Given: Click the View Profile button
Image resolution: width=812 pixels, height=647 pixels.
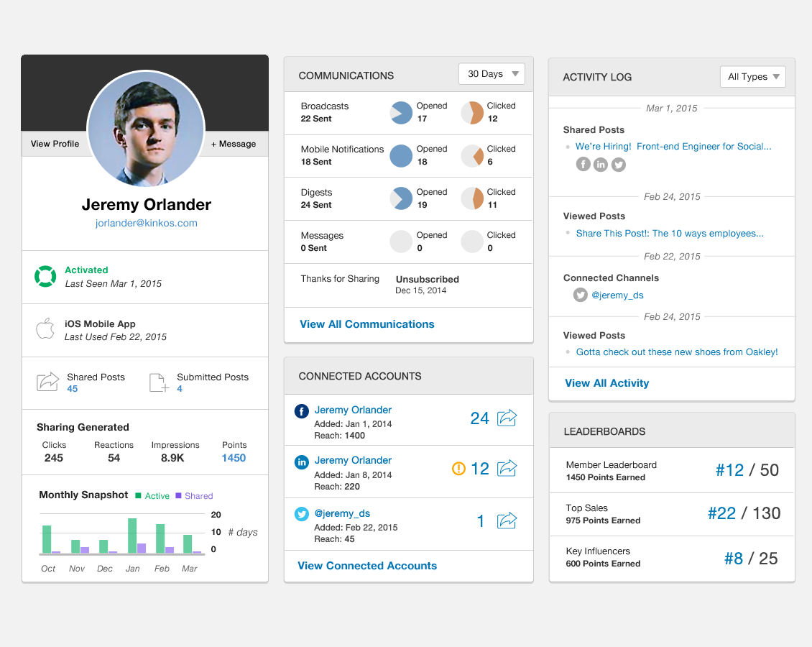Looking at the screenshot, I should [55, 144].
